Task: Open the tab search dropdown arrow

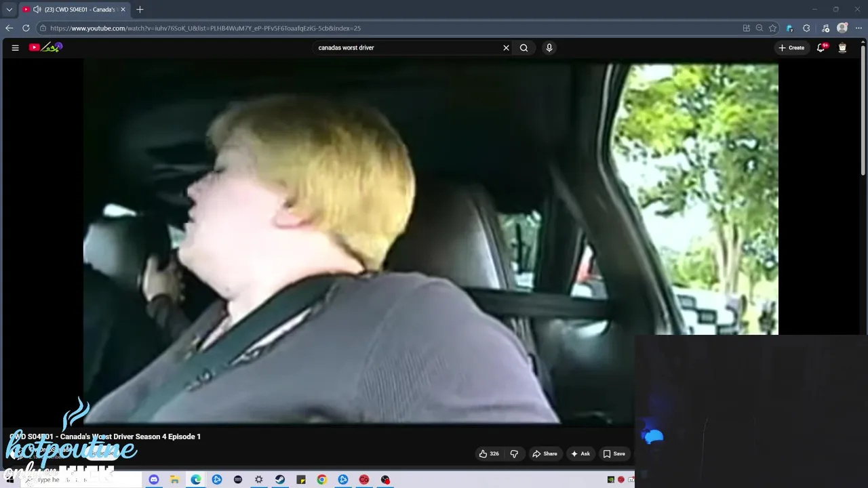Action: click(9, 9)
